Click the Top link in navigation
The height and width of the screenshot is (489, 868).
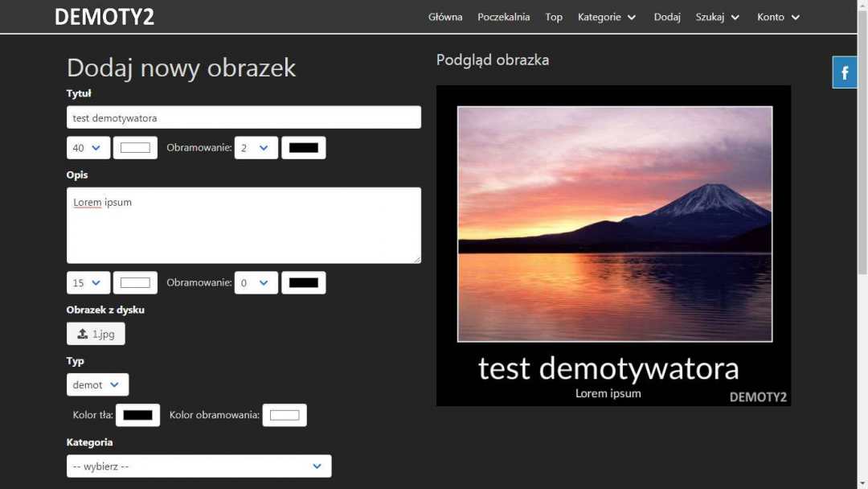click(554, 17)
